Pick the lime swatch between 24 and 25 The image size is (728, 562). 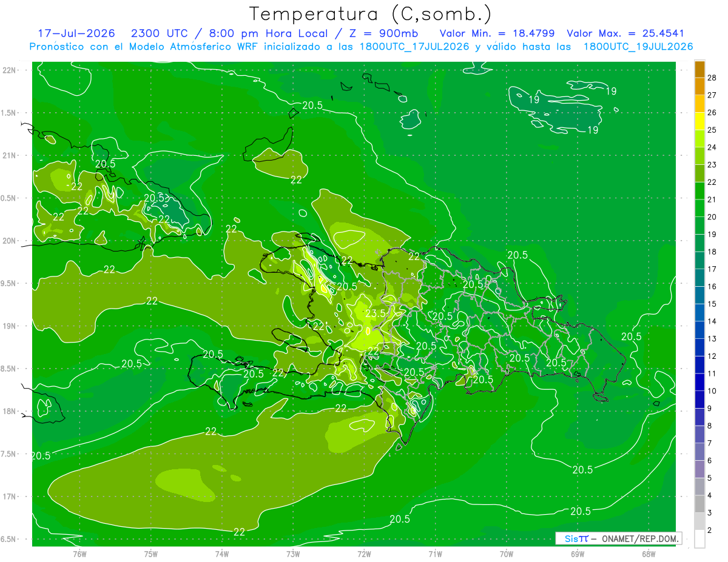pyautogui.click(x=699, y=139)
